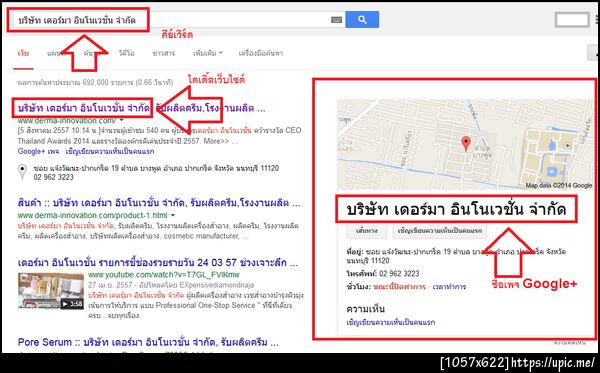Open Pore Serum :: บริษัท เดอร์มา result
600x373 pixels.
click(148, 342)
